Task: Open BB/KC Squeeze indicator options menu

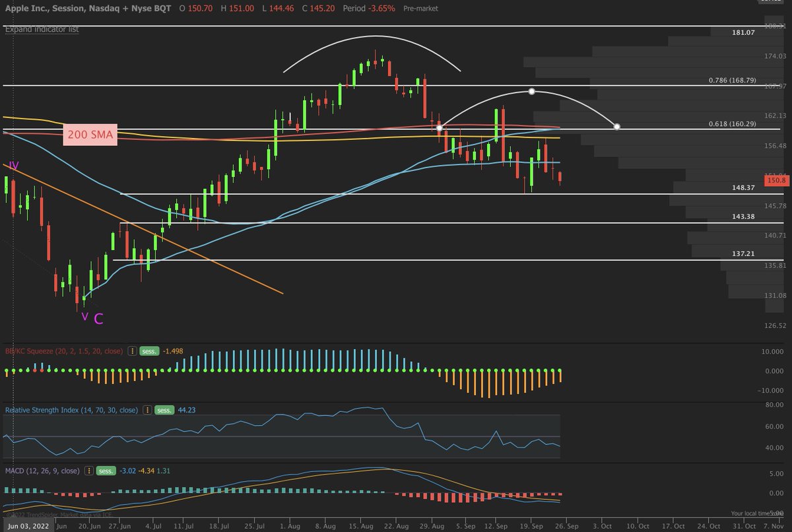Action: point(133,351)
